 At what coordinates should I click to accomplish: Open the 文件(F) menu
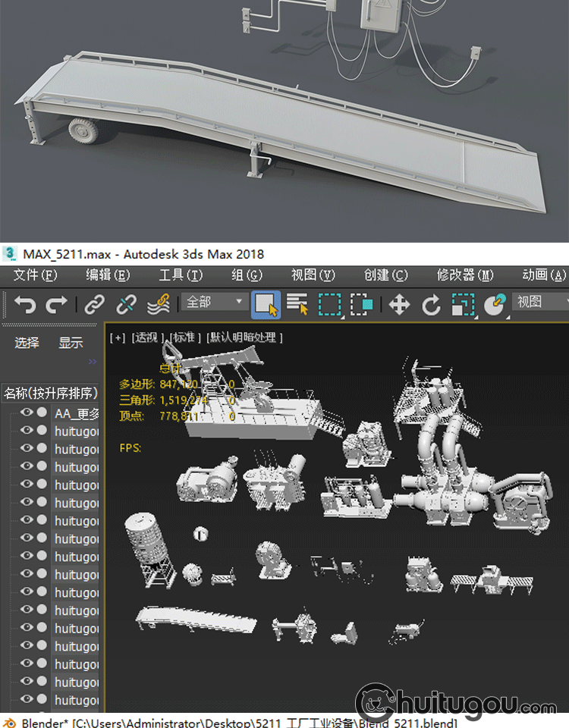35,275
